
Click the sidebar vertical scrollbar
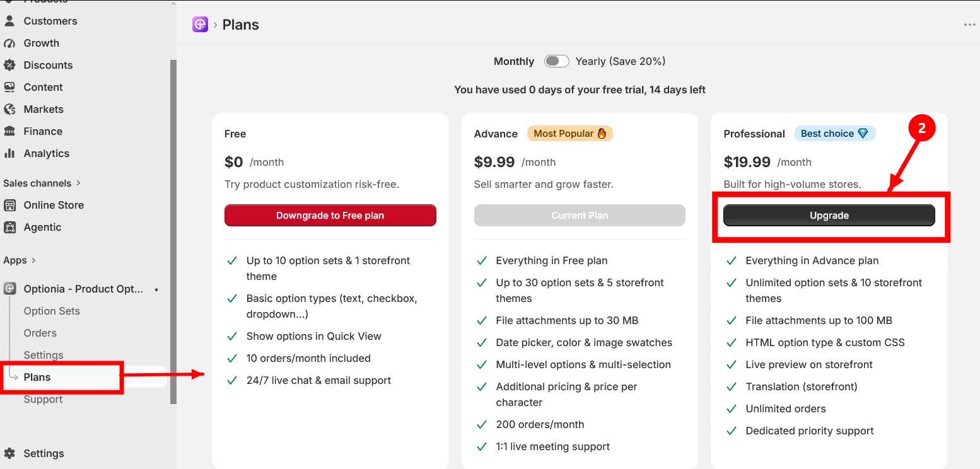173,231
